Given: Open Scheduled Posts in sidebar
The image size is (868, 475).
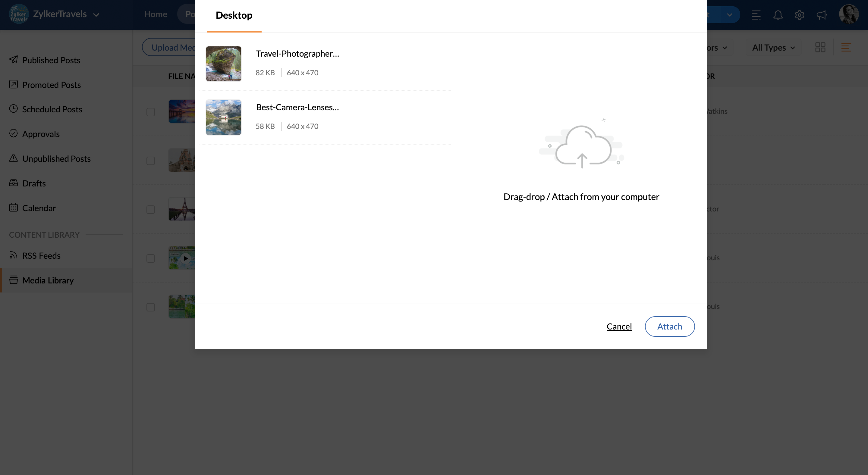Looking at the screenshot, I should 52,109.
